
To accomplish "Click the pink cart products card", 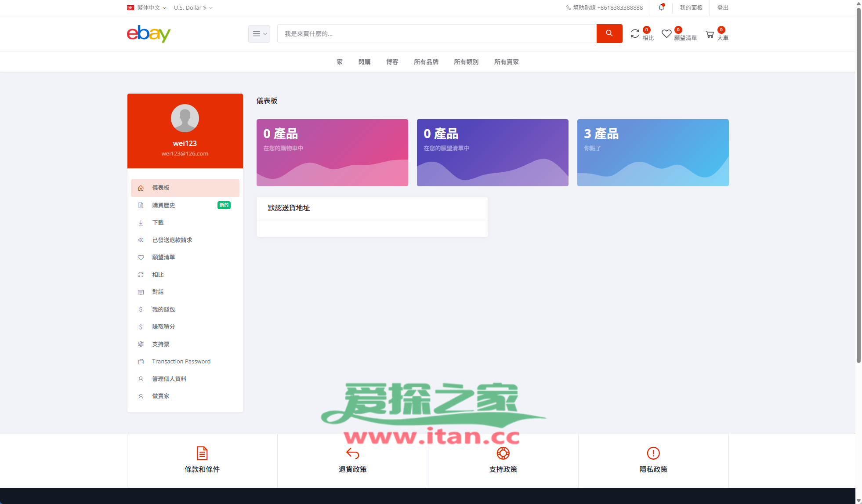I will 332,152.
